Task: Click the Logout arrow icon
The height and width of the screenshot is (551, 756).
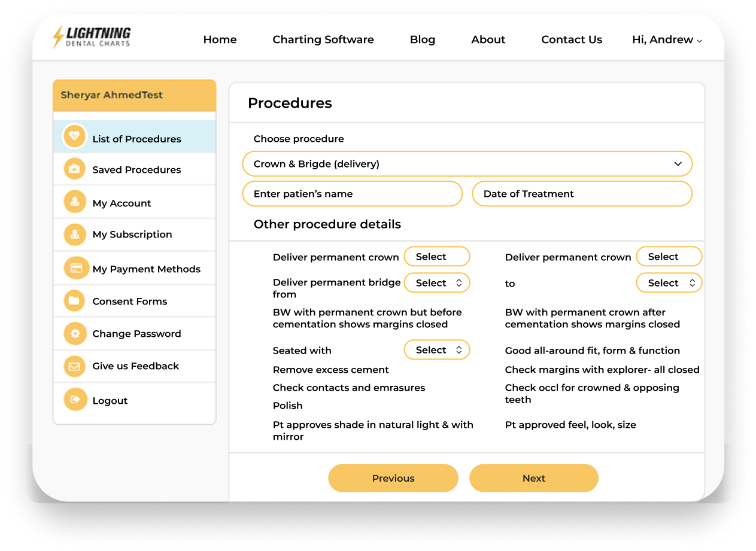Action: pyautogui.click(x=75, y=400)
